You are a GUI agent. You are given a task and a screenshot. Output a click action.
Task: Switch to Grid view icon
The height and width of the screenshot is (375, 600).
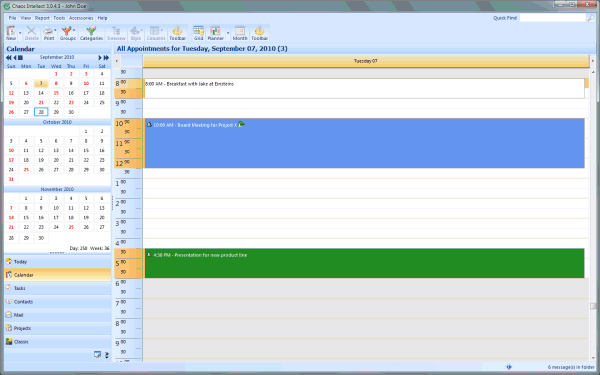click(198, 33)
